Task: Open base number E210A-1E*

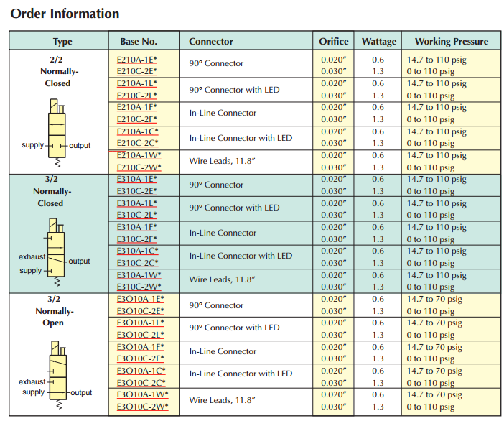Action: (x=136, y=60)
